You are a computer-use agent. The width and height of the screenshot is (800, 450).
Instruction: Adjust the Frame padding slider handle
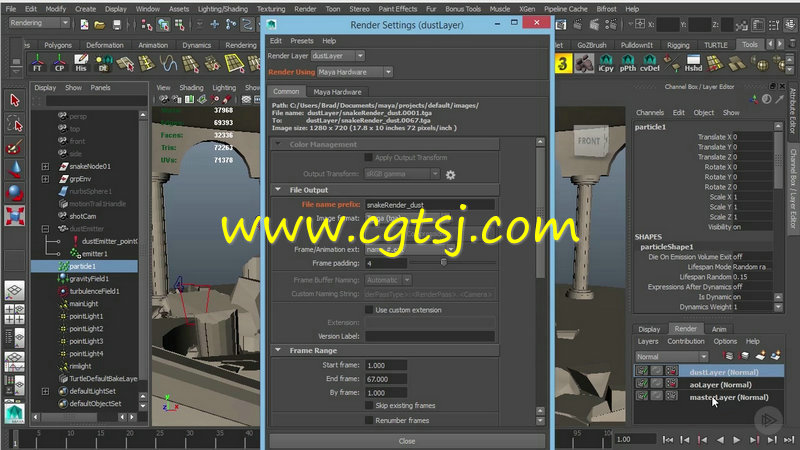pyautogui.click(x=443, y=262)
